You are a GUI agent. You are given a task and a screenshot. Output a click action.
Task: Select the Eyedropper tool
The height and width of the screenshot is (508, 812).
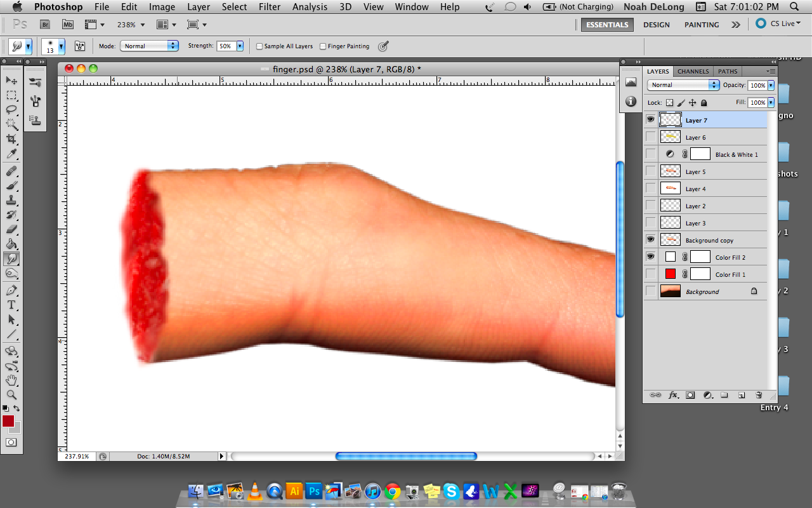pyautogui.click(x=11, y=154)
